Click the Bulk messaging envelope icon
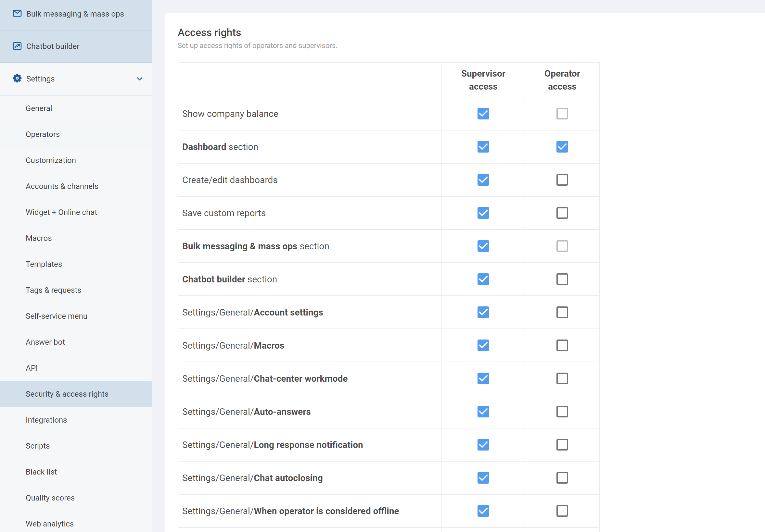The image size is (765, 532). (x=17, y=14)
